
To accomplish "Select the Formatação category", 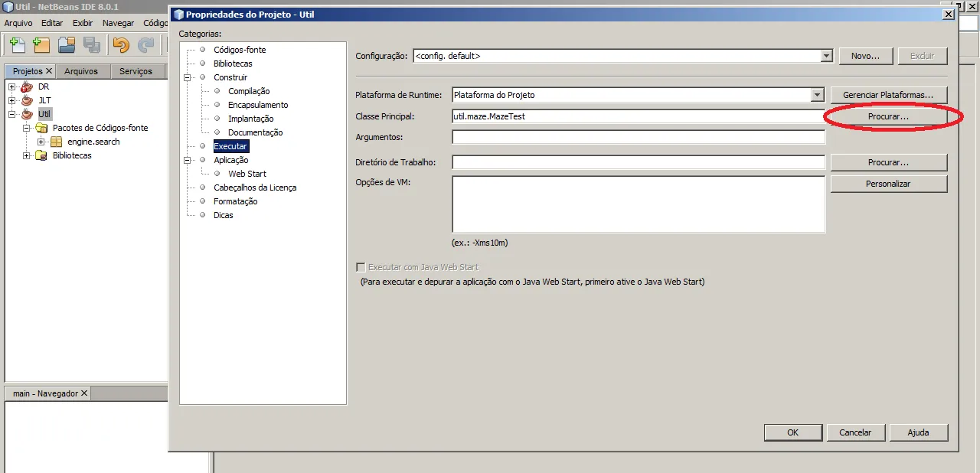I will 235,201.
